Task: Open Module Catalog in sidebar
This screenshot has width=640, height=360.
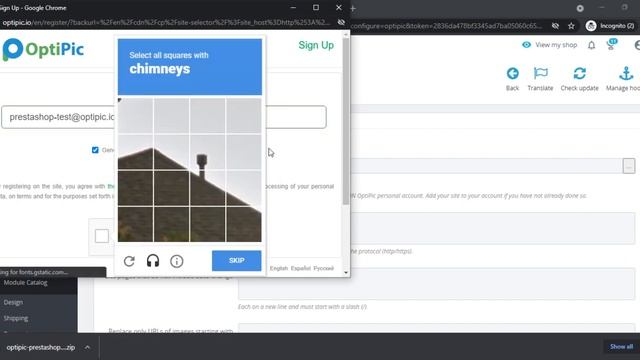Action: (25, 282)
